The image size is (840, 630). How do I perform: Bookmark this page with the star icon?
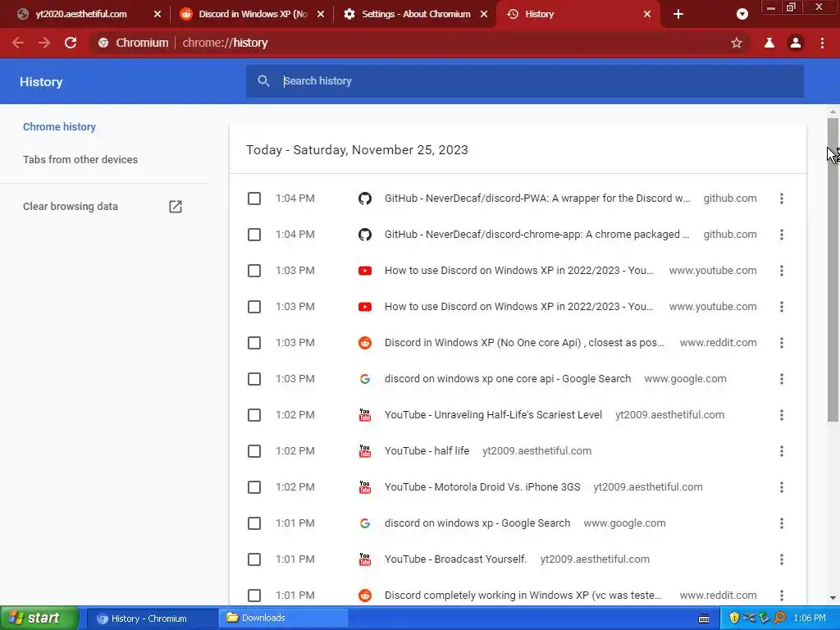pyautogui.click(x=737, y=43)
